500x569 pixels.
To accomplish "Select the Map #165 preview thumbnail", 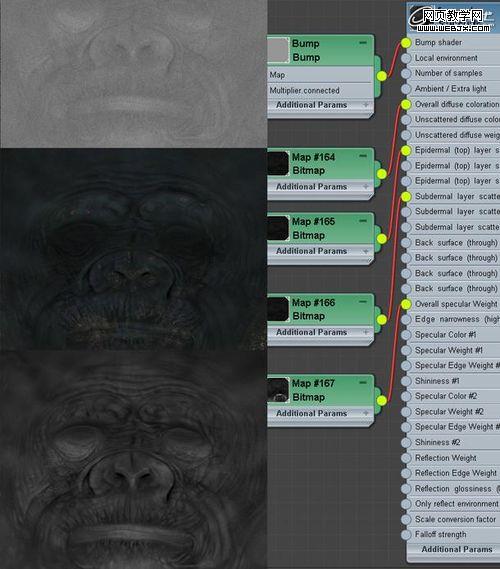I will [x=278, y=228].
